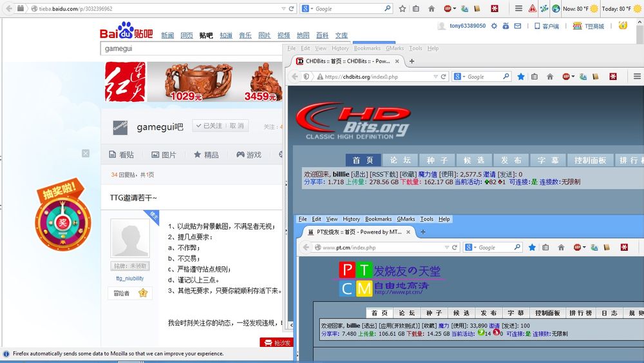Click reload button in Baidu Tieba address bar
The height and width of the screenshot is (363, 644).
[291, 8]
